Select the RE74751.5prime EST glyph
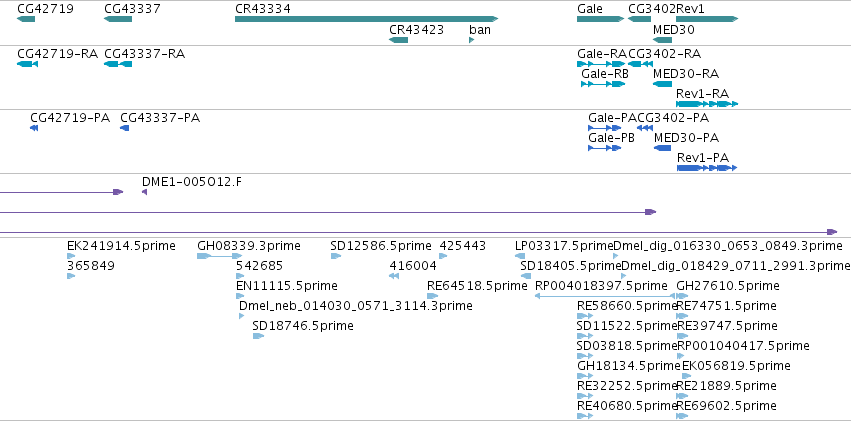This screenshot has width=851, height=421. click(x=682, y=316)
